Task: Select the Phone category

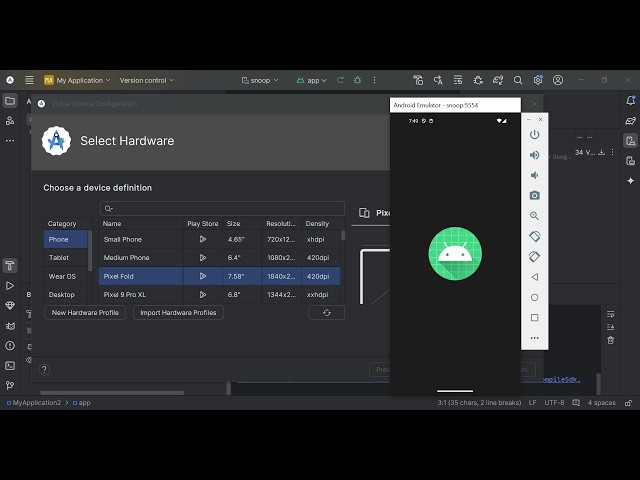Action: click(66, 239)
